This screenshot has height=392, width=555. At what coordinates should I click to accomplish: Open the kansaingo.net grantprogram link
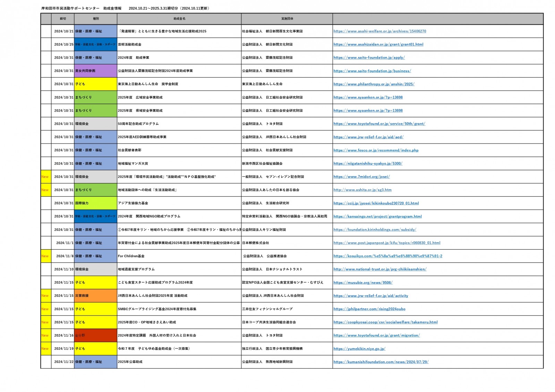point(377,216)
